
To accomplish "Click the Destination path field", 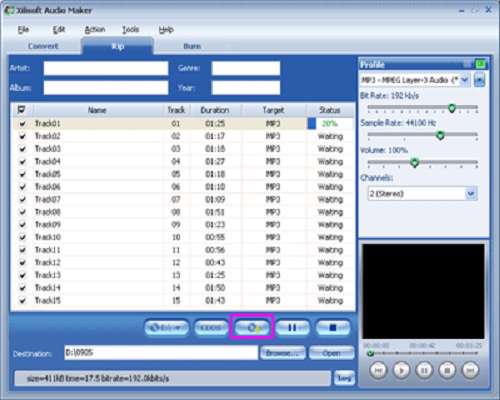I will coord(161,353).
